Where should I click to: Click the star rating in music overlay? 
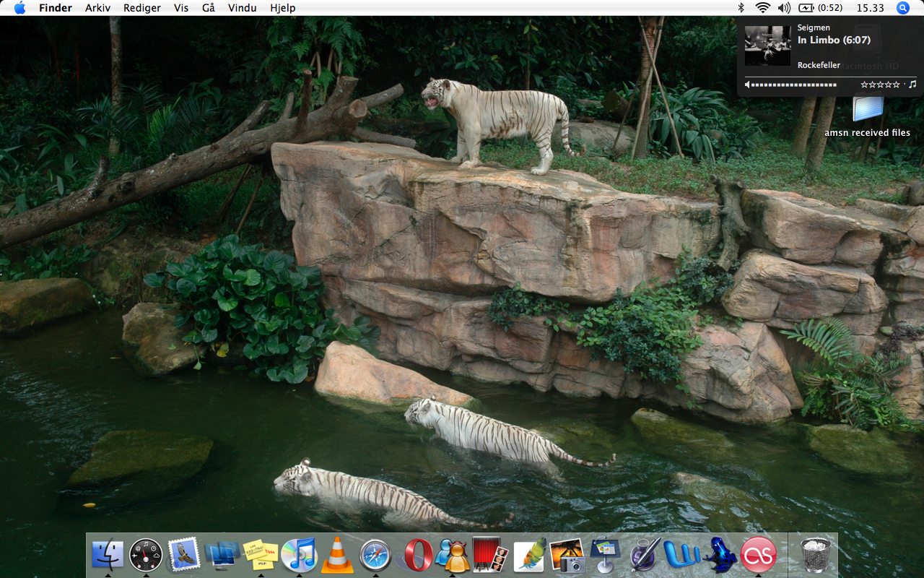[880, 85]
